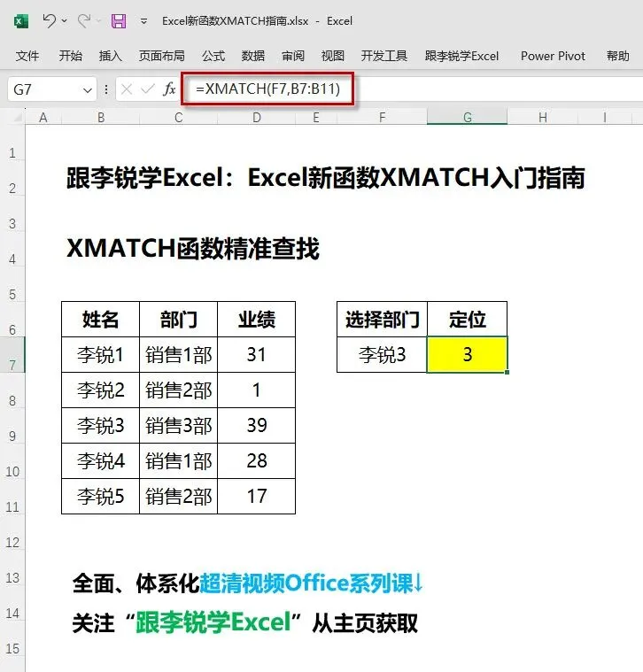Screen dimensions: 643x672
Task: Open the 视图 tab
Action: (x=333, y=56)
